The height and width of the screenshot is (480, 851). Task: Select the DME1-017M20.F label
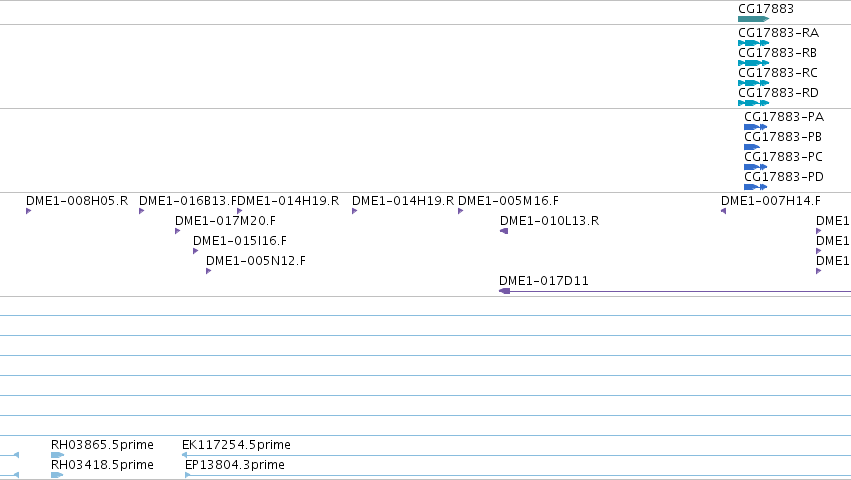point(225,221)
